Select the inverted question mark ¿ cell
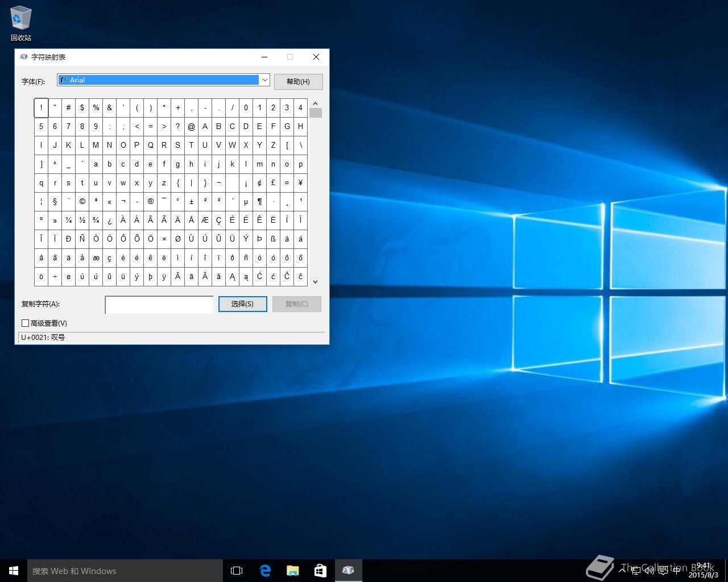This screenshot has width=728, height=582. 109,220
